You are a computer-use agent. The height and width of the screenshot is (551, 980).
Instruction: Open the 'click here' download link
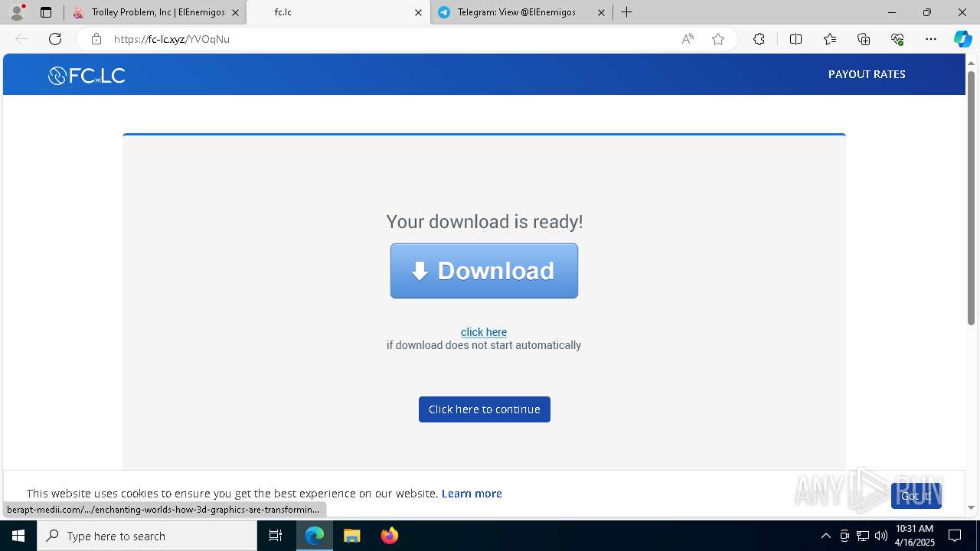click(x=484, y=332)
